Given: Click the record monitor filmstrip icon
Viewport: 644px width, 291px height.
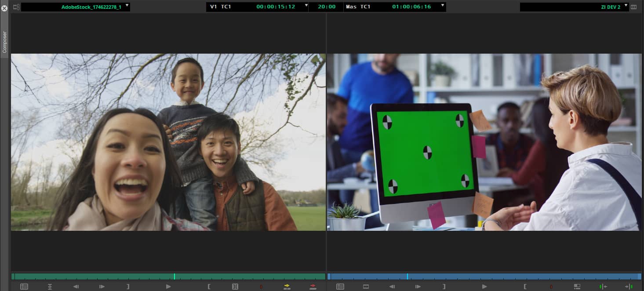Looking at the screenshot, I should click(x=366, y=287).
